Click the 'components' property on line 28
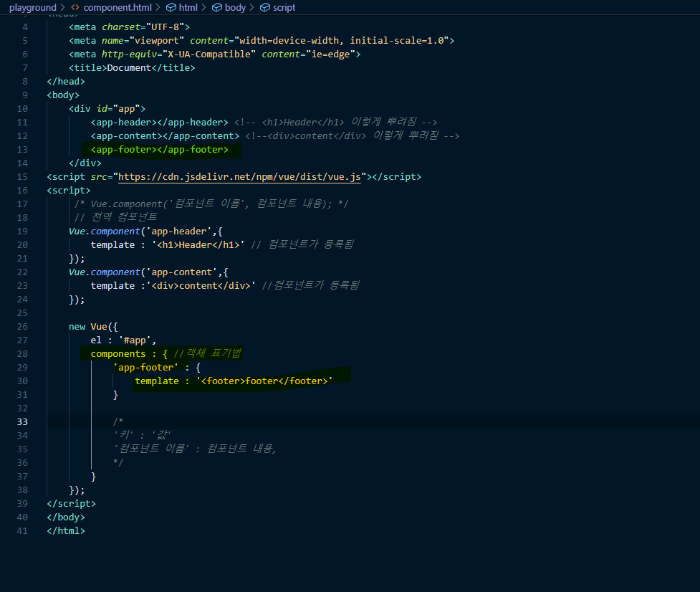This screenshot has width=700, height=592. coord(118,354)
